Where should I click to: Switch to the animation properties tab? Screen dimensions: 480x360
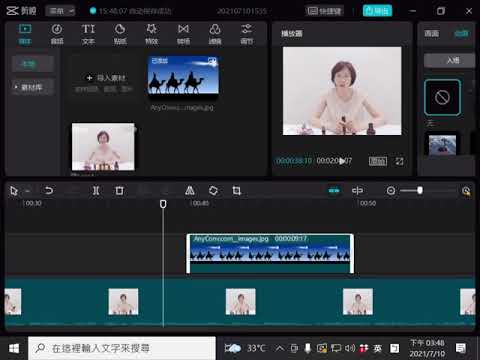click(462, 33)
